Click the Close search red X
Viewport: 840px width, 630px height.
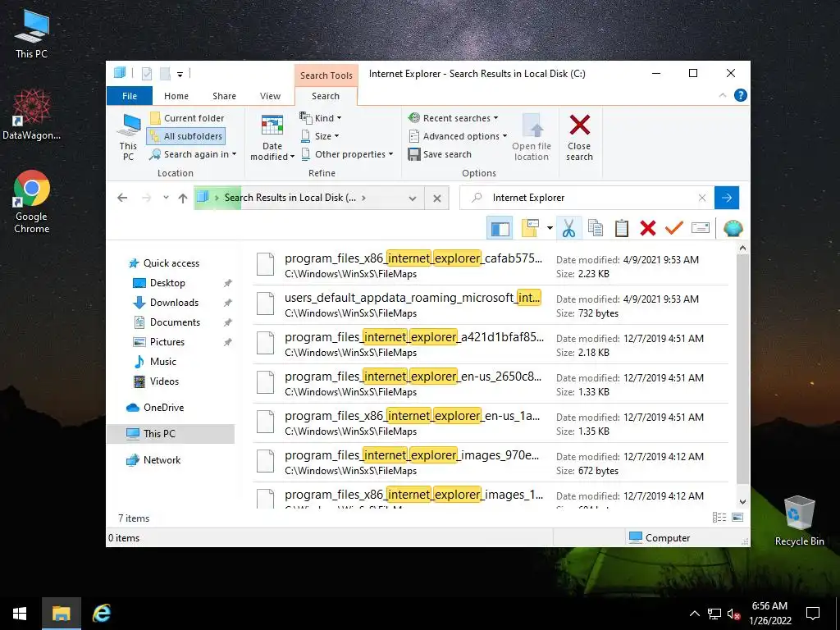pos(580,137)
